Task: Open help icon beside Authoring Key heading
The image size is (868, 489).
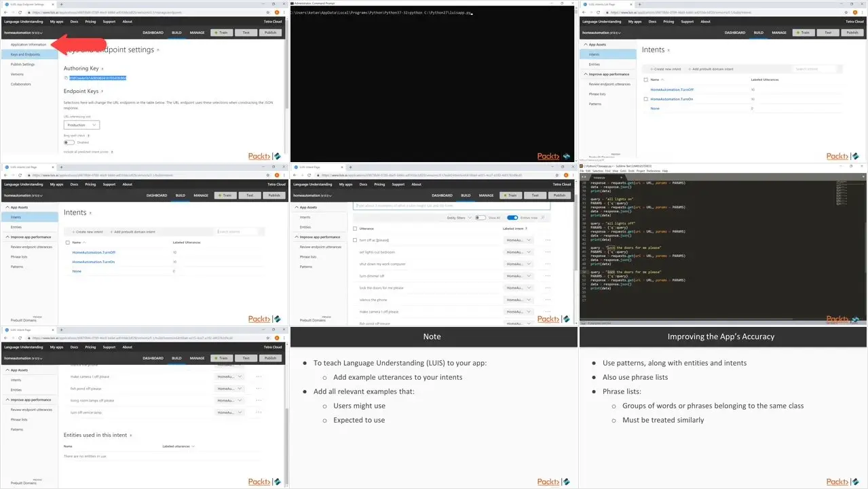Action: coord(102,69)
